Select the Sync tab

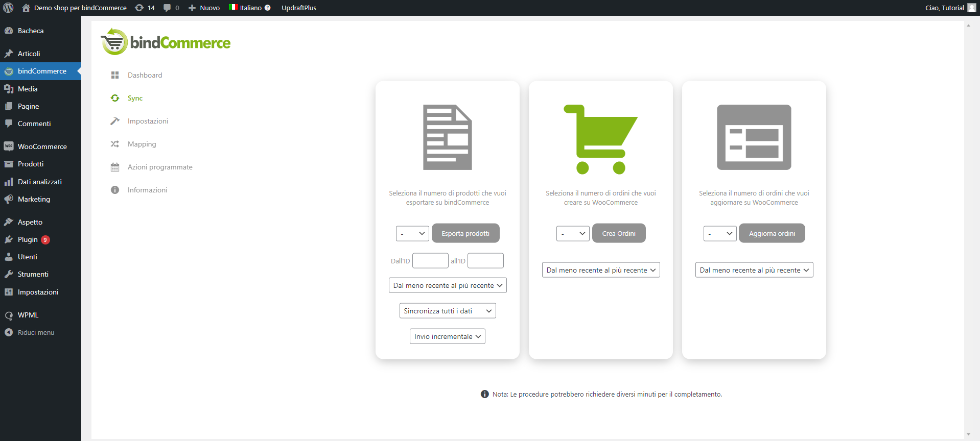[135, 98]
